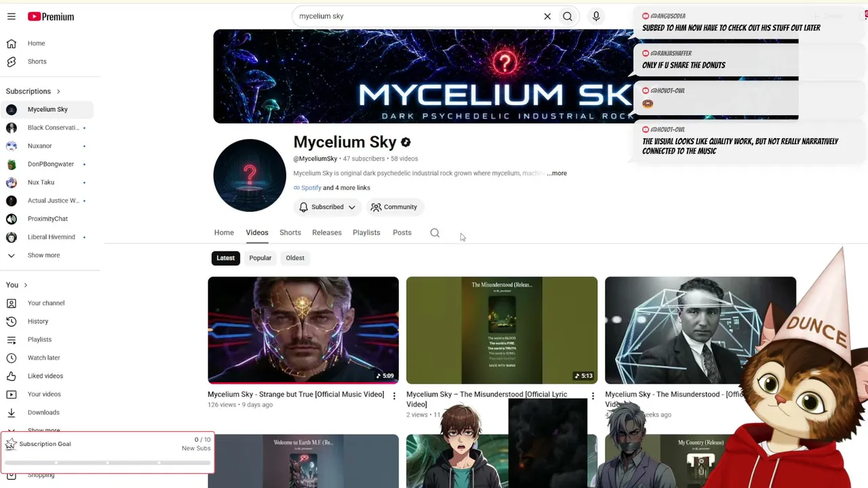Open the Nux Taku subscription
Viewport: 868px width, 488px height.
(x=47, y=182)
